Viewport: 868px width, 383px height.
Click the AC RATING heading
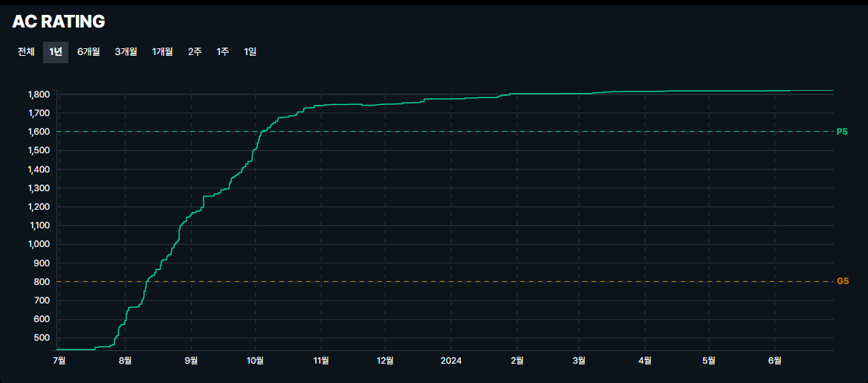coord(59,22)
